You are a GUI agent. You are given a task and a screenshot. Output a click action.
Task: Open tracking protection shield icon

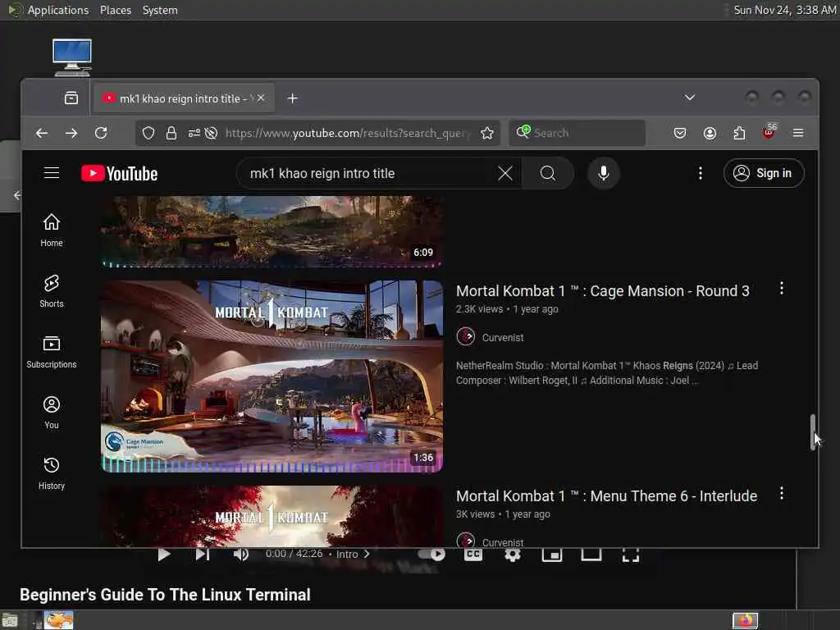(148, 133)
